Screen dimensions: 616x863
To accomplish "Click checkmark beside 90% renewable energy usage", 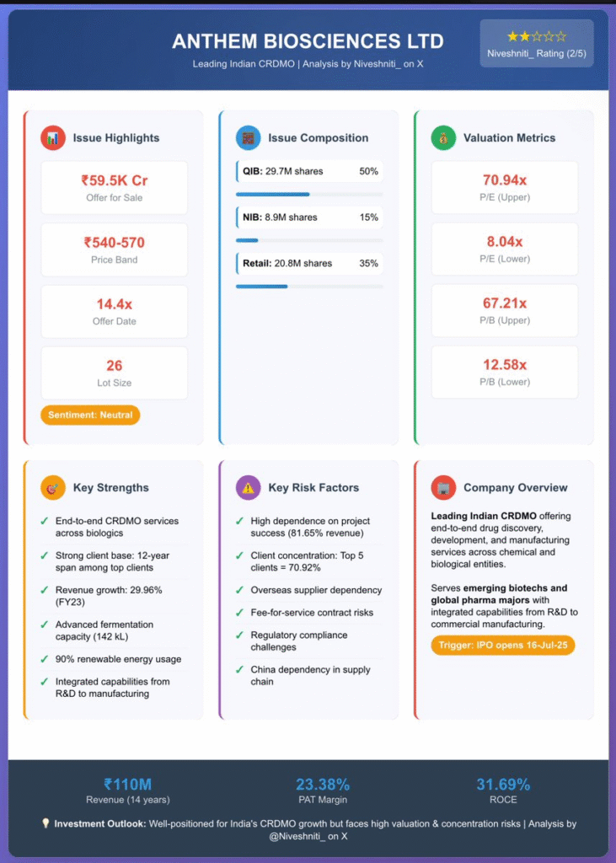I will [44, 659].
